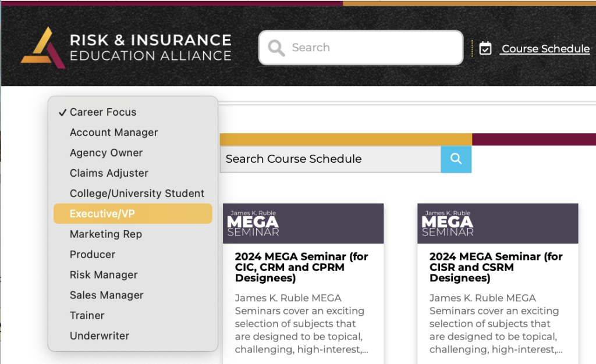
Task: Select Underwriter at the list bottom
Action: coord(133,336)
